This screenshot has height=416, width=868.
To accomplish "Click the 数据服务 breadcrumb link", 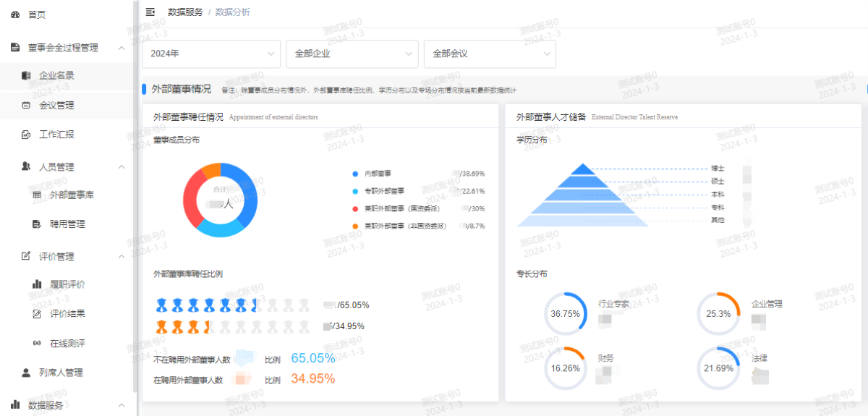I will pyautogui.click(x=185, y=12).
